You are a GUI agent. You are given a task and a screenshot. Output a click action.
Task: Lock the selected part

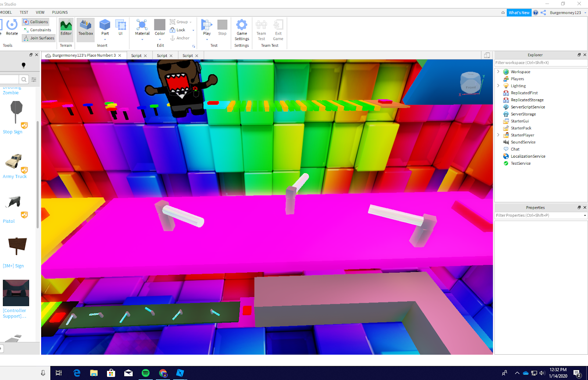click(x=178, y=30)
